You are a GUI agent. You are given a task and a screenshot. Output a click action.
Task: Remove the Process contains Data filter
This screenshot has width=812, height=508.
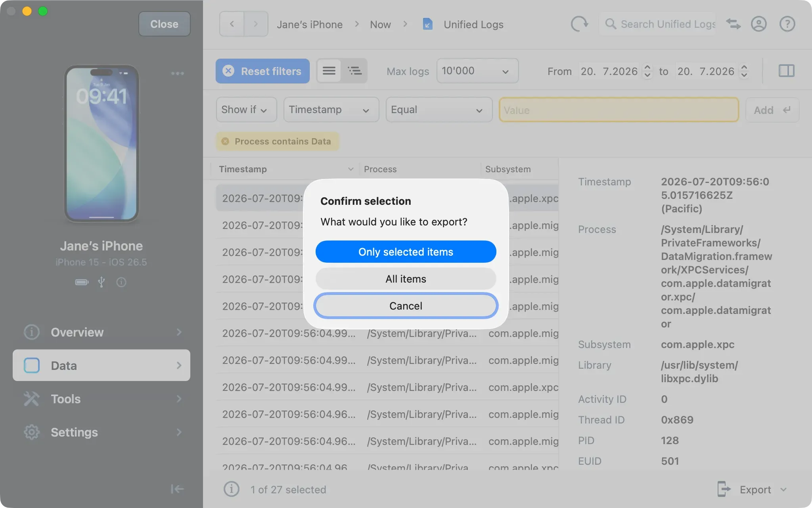[225, 141]
